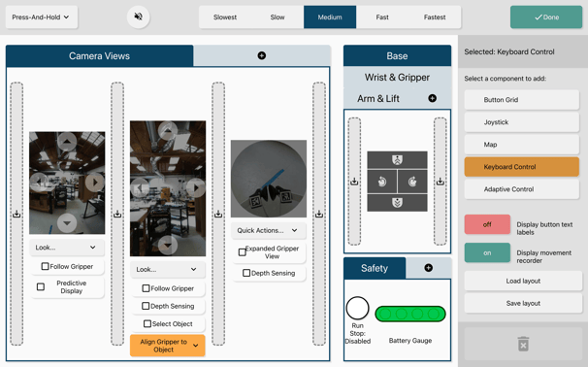Switch to Wrist & Gripper tab

[x=397, y=78]
